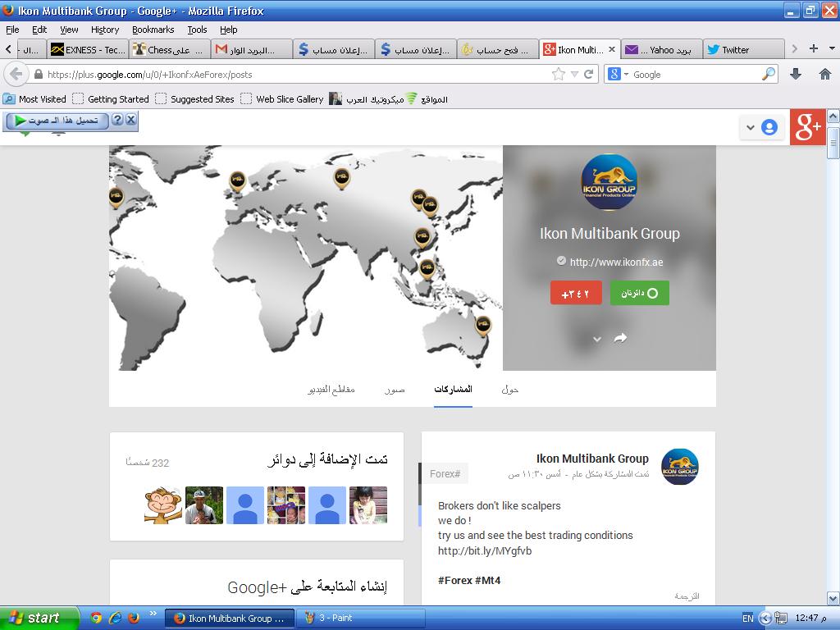Screen dimensions: 840x630
Task: Click the EN language indicator
Action: [x=748, y=619]
